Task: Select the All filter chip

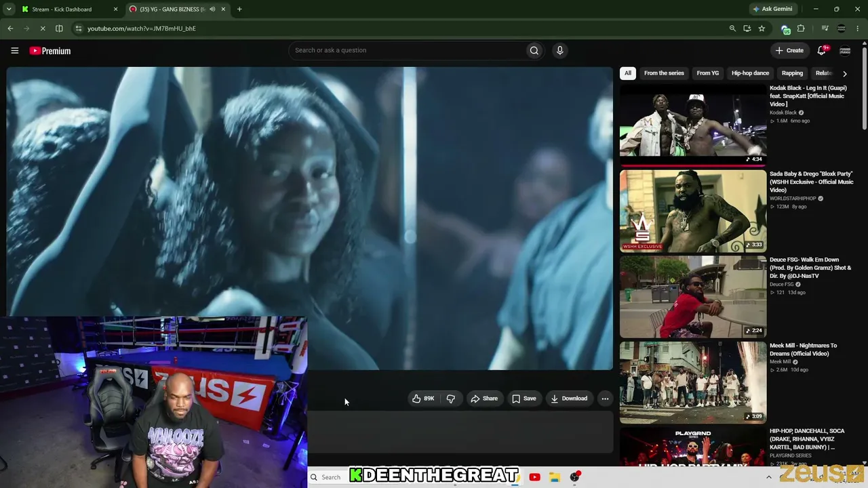Action: coord(628,73)
